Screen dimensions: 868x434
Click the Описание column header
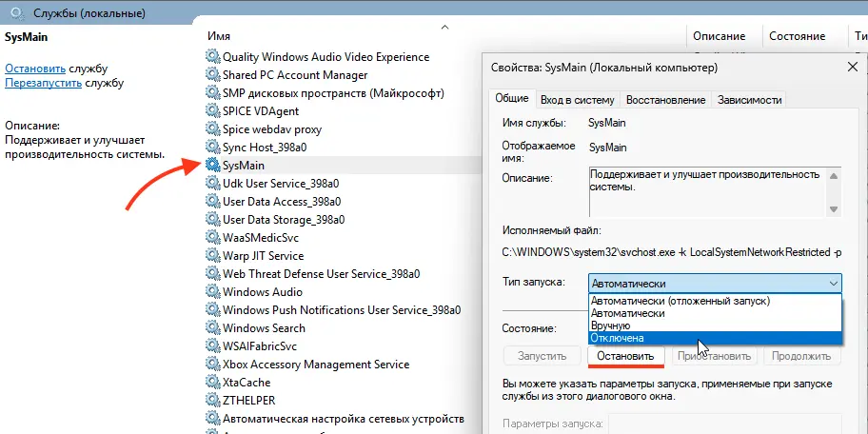click(x=720, y=36)
